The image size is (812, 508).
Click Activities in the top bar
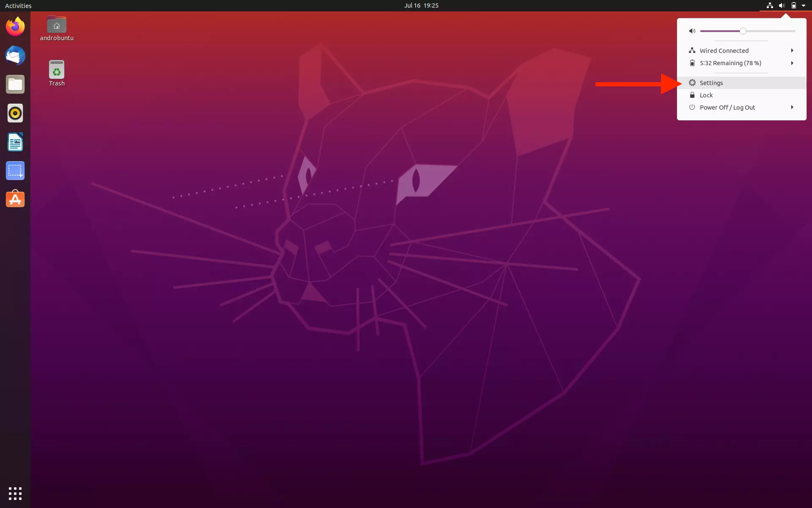tap(18, 6)
